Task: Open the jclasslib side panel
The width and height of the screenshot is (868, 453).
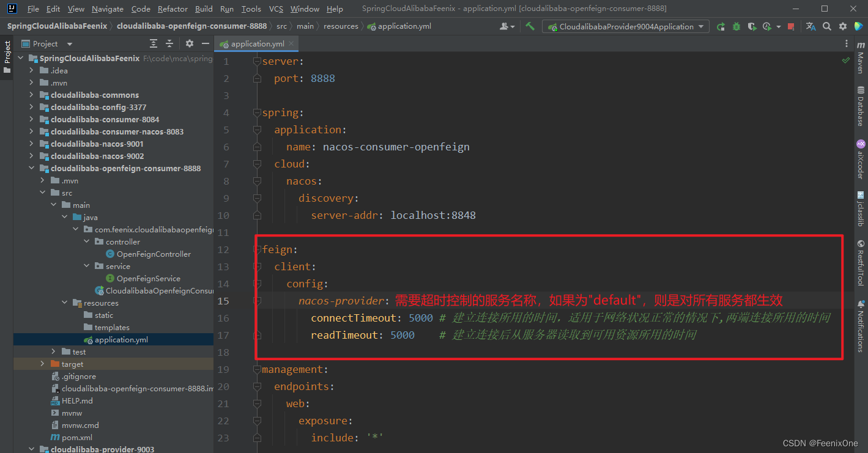Action: click(x=860, y=208)
